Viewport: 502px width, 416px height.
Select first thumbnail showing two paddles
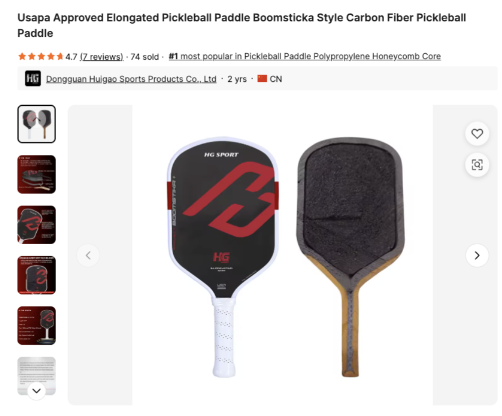(37, 124)
